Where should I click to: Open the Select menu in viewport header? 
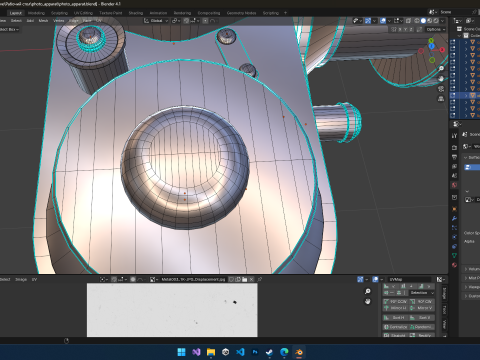coord(16,21)
